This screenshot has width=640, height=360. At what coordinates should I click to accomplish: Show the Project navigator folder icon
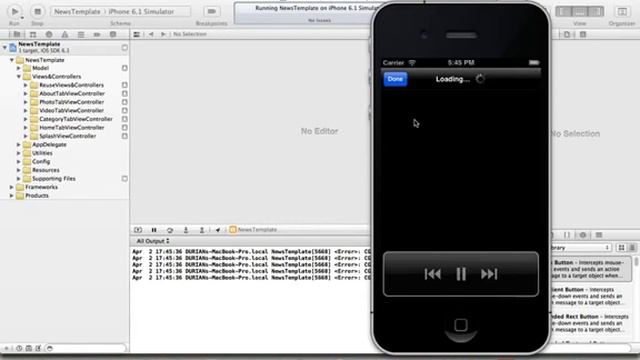(17, 34)
